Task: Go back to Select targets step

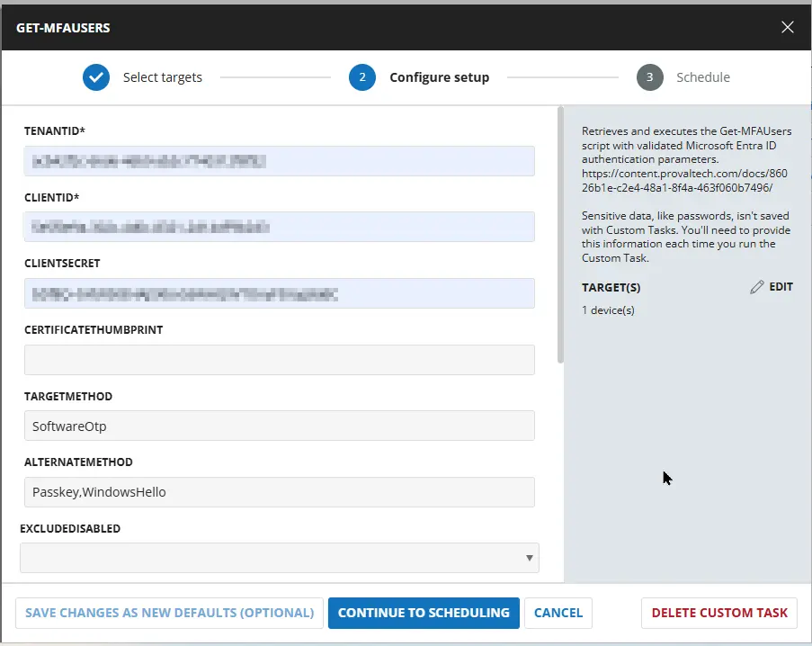Action: (x=163, y=77)
